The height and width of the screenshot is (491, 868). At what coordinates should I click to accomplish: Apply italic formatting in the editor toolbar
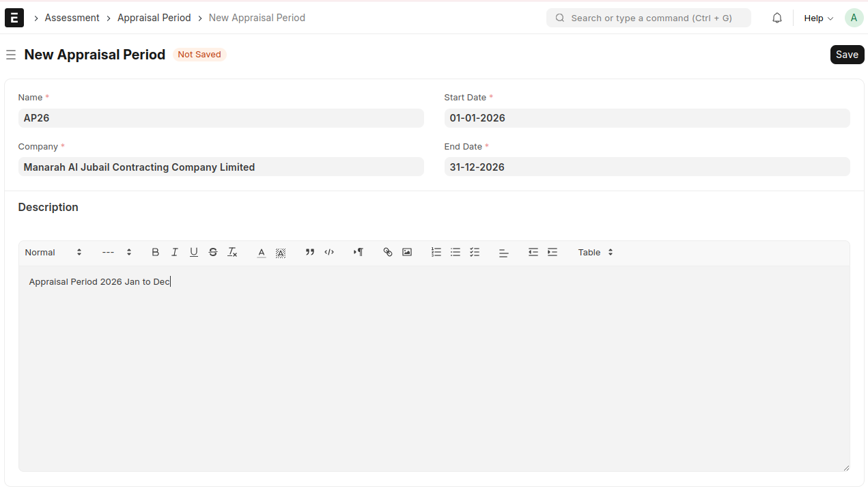coord(175,252)
